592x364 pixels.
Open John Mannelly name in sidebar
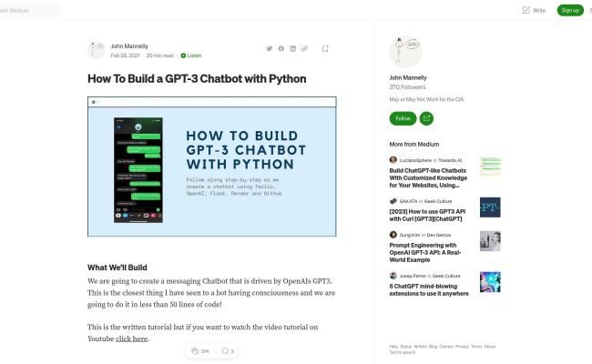[x=408, y=77]
